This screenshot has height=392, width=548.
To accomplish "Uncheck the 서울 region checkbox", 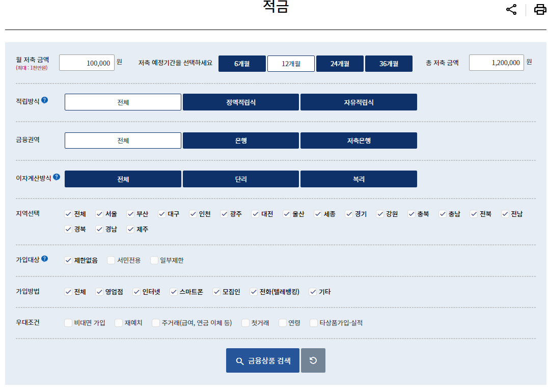I will coord(99,214).
